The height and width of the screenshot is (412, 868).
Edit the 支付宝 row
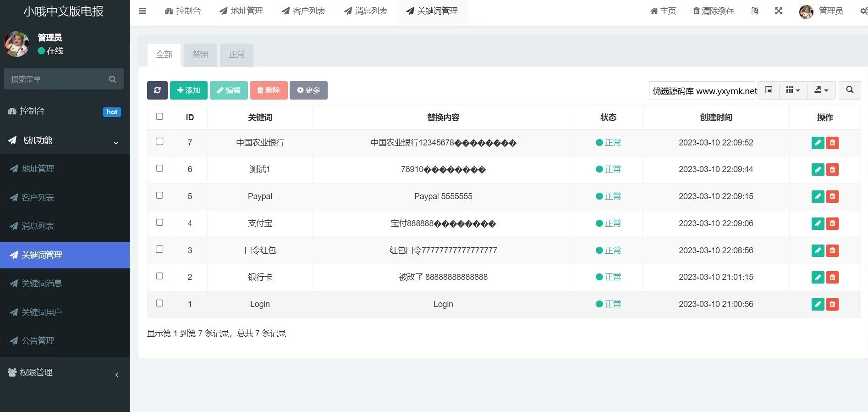coord(818,223)
